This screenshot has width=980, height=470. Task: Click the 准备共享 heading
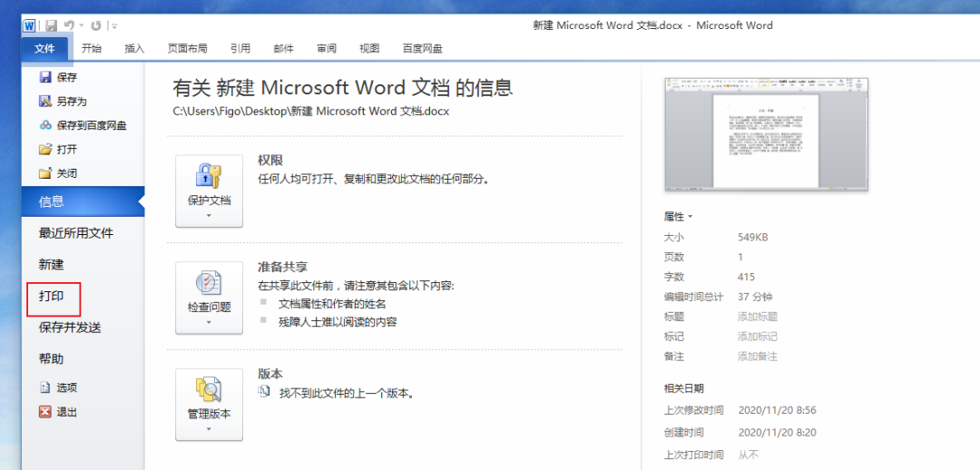[283, 268]
